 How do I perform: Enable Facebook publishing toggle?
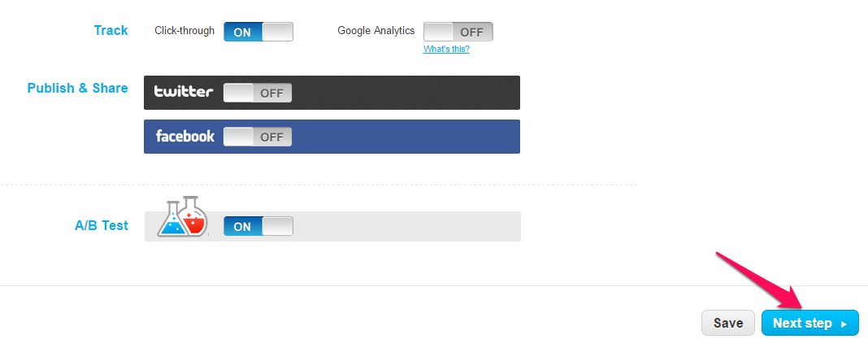pos(257,137)
